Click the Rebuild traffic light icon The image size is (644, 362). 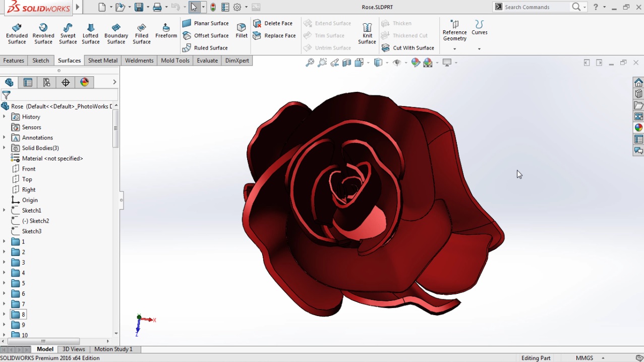pyautogui.click(x=213, y=7)
